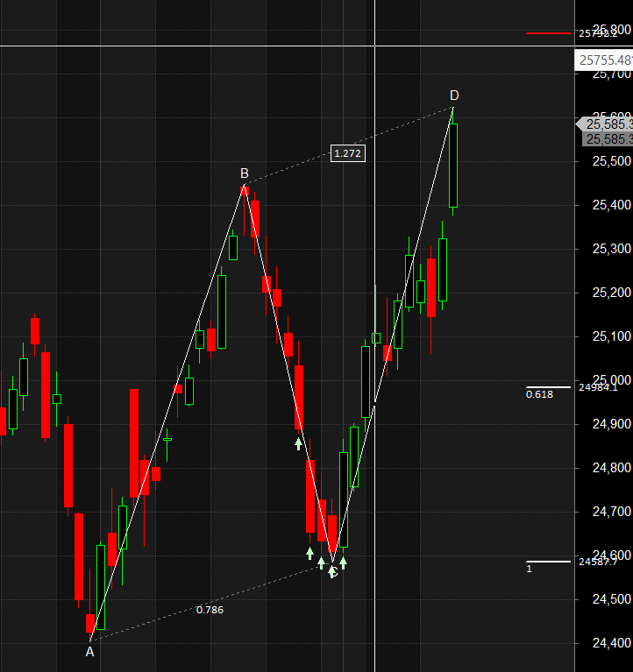The width and height of the screenshot is (633, 672).
Task: Click the light last-price flag 25,585.3
Action: point(605,124)
